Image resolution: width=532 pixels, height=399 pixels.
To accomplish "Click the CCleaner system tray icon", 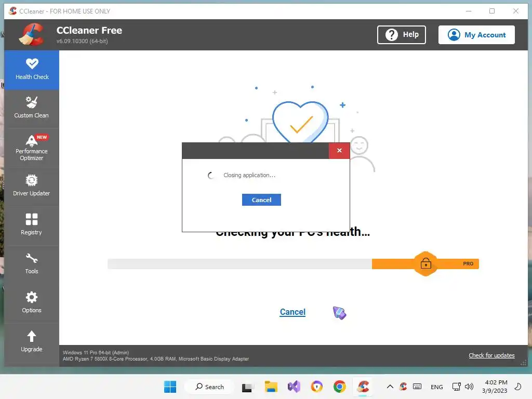I will tap(403, 387).
